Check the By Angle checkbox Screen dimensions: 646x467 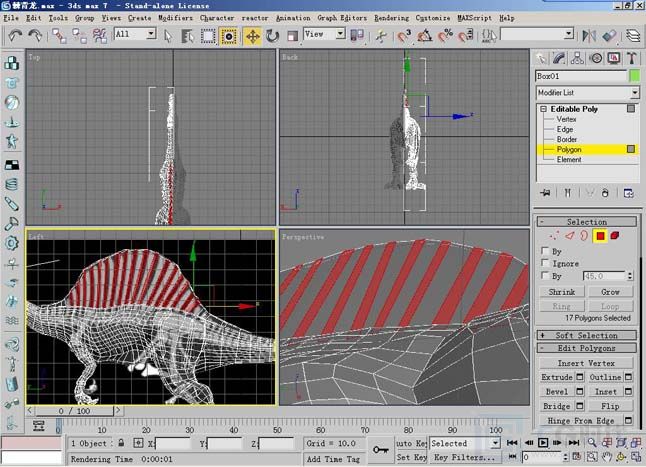544,275
